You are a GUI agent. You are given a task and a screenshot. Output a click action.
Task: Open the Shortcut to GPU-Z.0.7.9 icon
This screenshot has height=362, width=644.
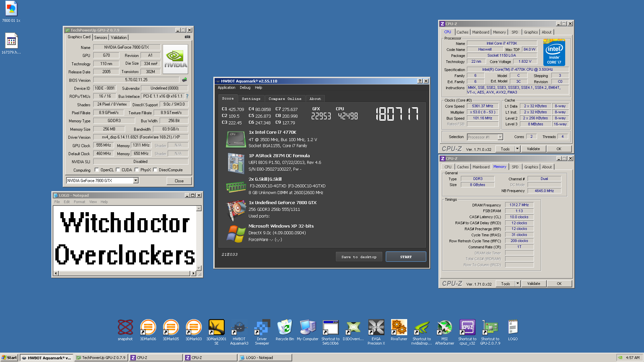[490, 332]
